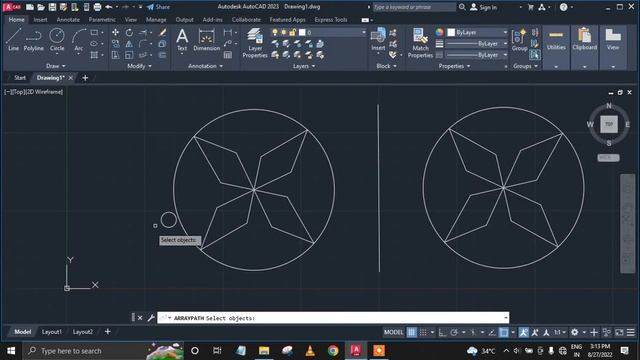Click the Undo arrow in quick access toolbar
This screenshot has width=640, height=360.
(109, 7)
